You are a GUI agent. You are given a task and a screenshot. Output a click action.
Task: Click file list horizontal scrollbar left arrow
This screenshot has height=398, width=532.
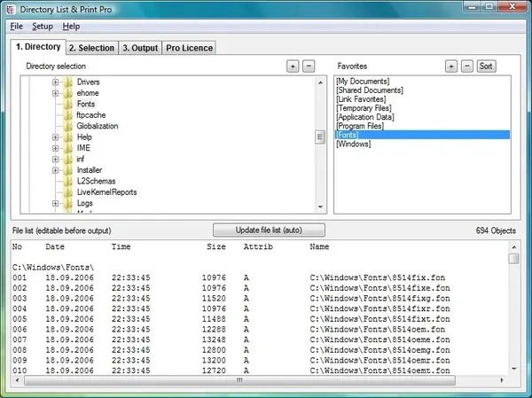(x=18, y=380)
